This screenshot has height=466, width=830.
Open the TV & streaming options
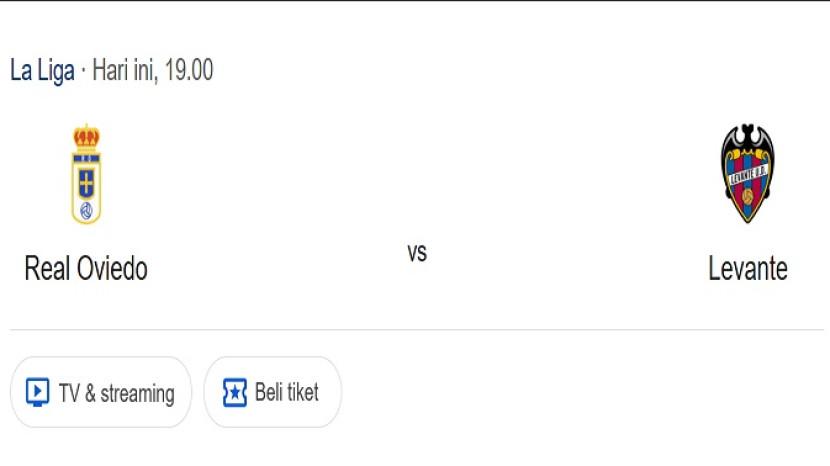(100, 393)
